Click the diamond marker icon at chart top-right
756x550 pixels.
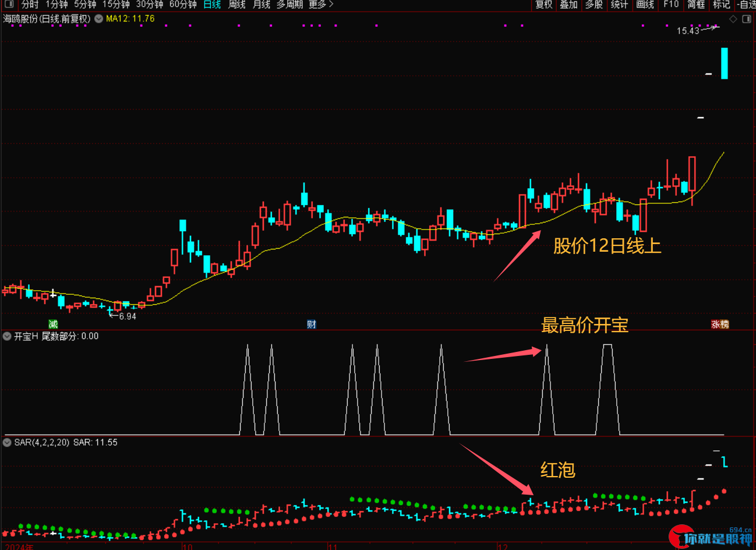click(x=733, y=19)
